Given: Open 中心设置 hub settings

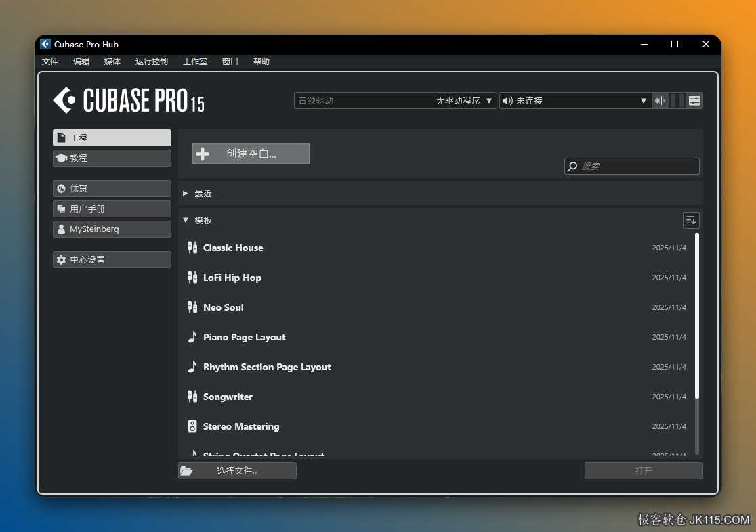Looking at the screenshot, I should (x=112, y=260).
